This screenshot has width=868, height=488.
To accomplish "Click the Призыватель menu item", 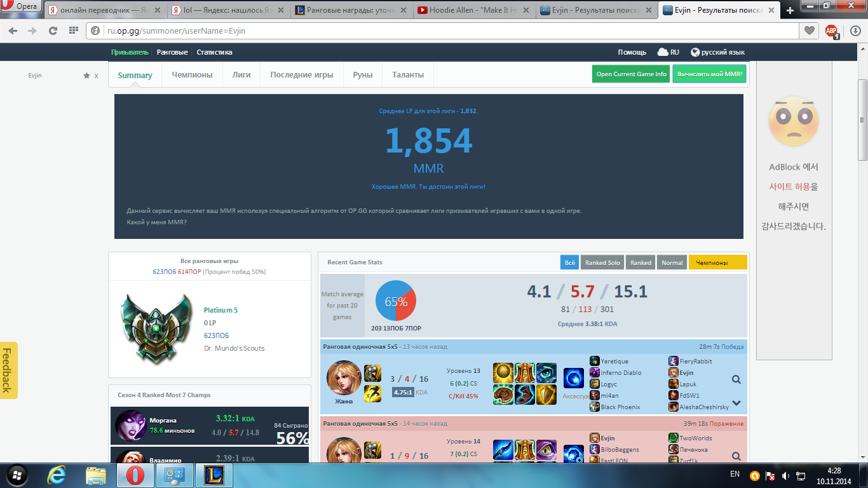I will tap(130, 52).
